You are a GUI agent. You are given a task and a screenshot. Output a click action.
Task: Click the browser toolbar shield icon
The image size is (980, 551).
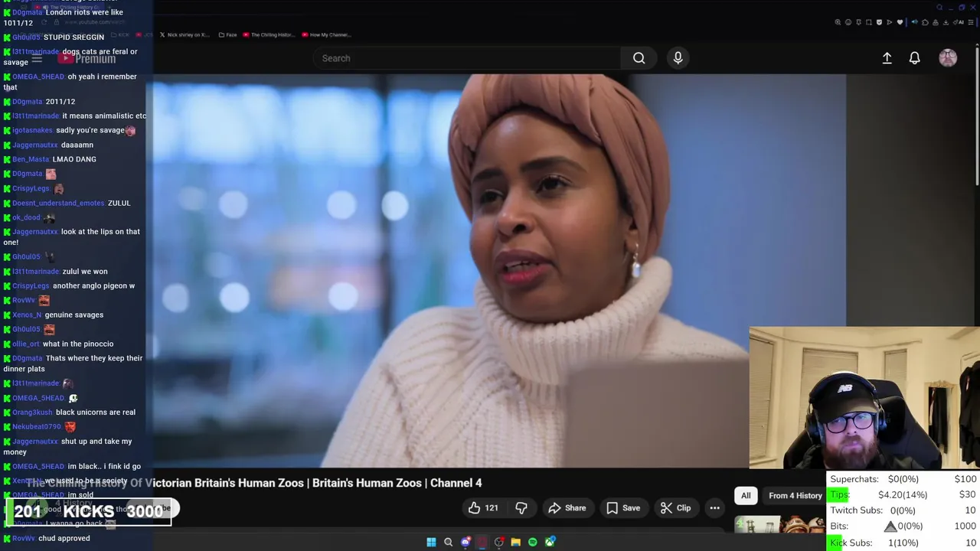tap(879, 22)
